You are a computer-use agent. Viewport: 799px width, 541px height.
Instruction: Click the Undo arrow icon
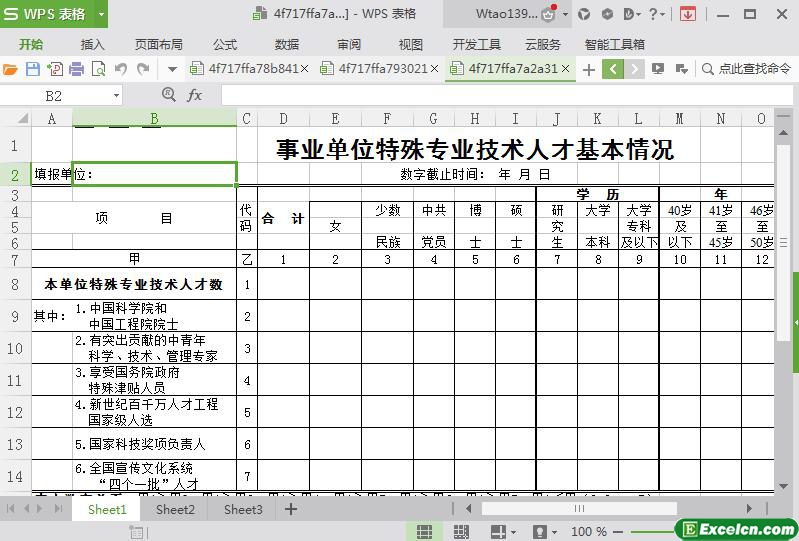point(120,69)
